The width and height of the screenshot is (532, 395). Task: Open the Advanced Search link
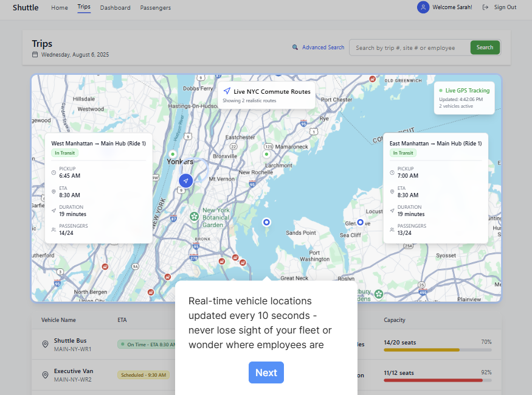pos(323,47)
